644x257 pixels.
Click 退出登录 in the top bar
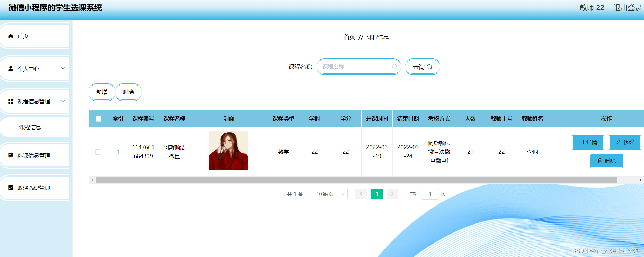[627, 8]
